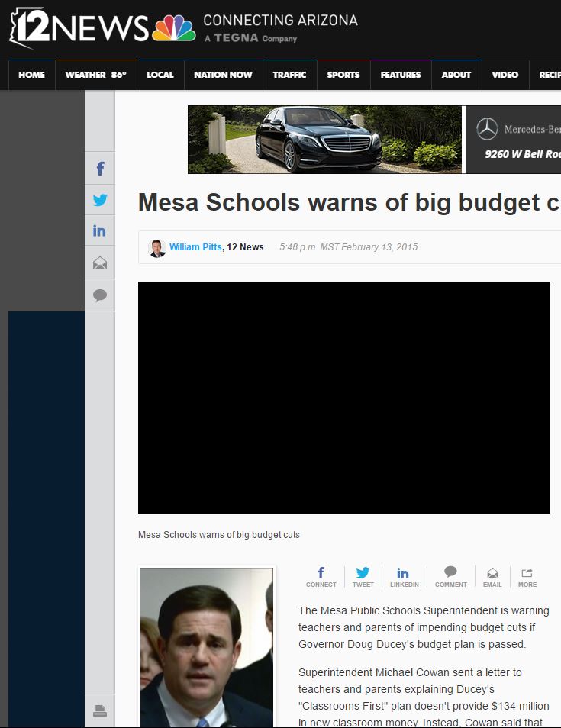
Task: Print article using sidebar printer icon
Action: point(100,710)
